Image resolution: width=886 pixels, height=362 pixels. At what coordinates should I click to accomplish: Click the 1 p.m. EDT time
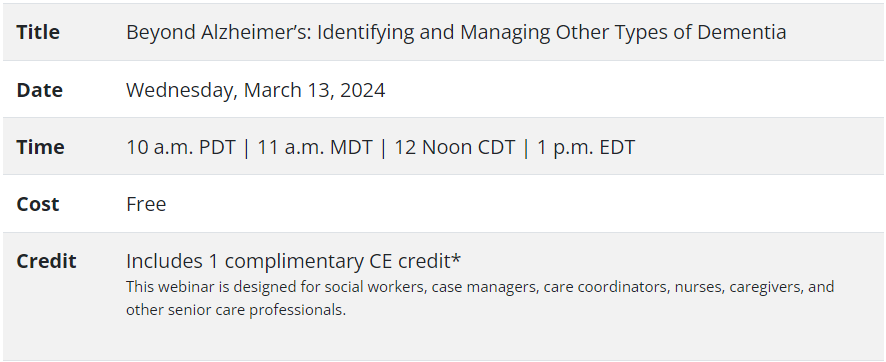point(586,147)
